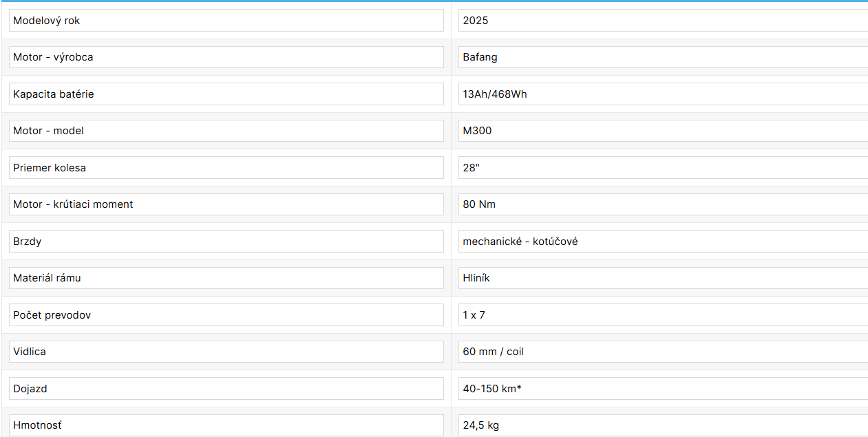Select the 28" wheel diameter value
Viewport: 868px width, 437px height.
pos(662,168)
